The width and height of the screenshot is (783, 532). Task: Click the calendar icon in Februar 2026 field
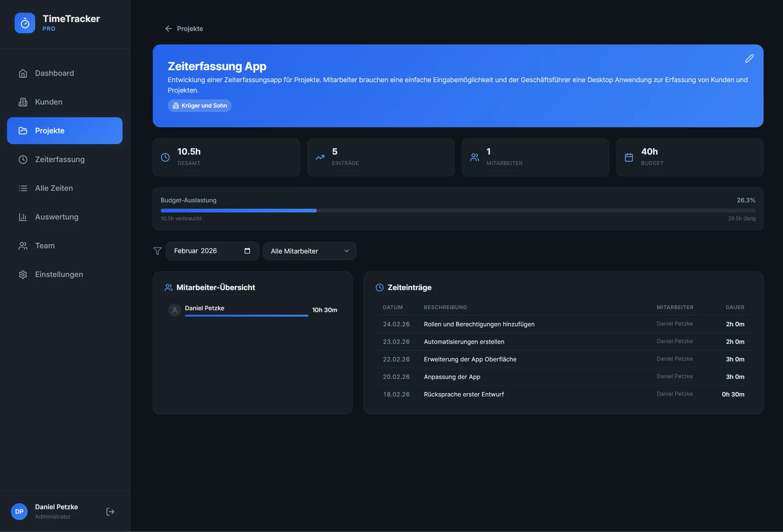247,251
